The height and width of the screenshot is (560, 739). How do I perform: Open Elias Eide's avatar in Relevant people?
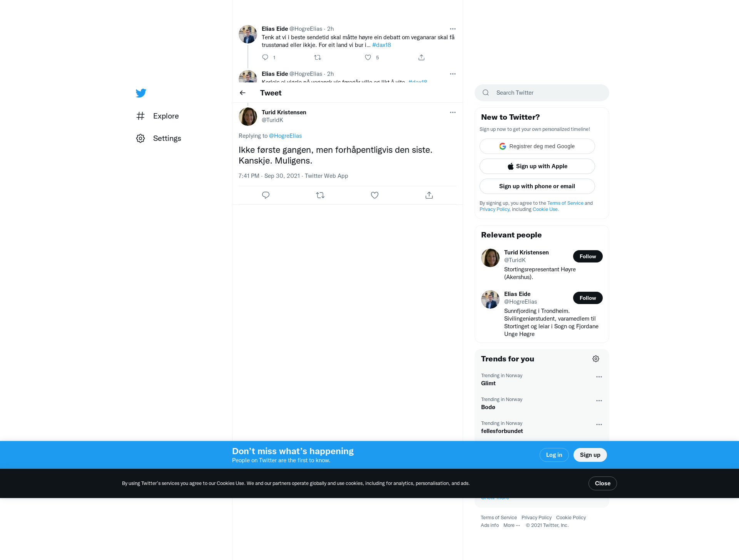[x=490, y=299]
